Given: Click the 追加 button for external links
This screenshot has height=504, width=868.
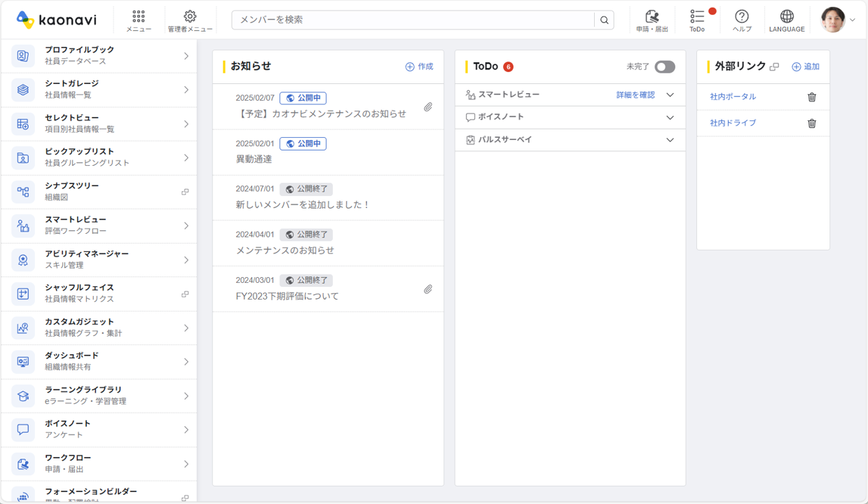Looking at the screenshot, I should tap(806, 67).
